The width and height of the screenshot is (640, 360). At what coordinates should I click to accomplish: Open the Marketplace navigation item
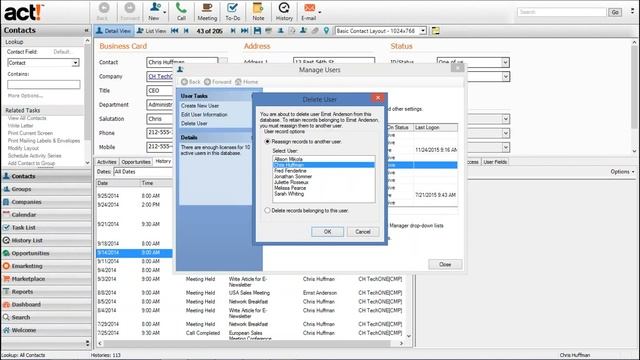click(46, 279)
